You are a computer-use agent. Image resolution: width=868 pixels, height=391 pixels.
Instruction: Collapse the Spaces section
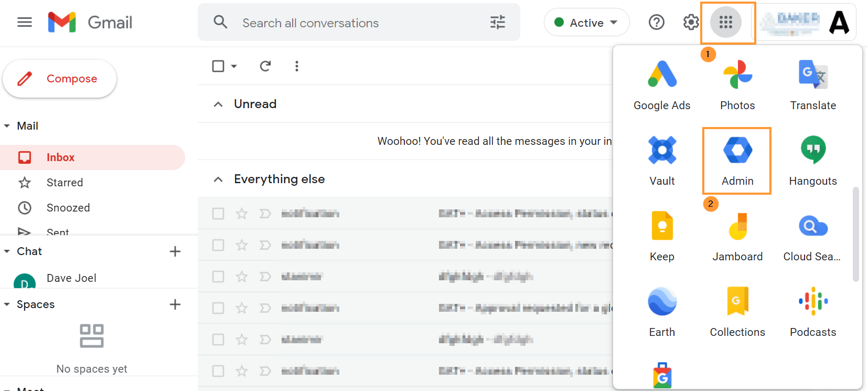(7, 304)
